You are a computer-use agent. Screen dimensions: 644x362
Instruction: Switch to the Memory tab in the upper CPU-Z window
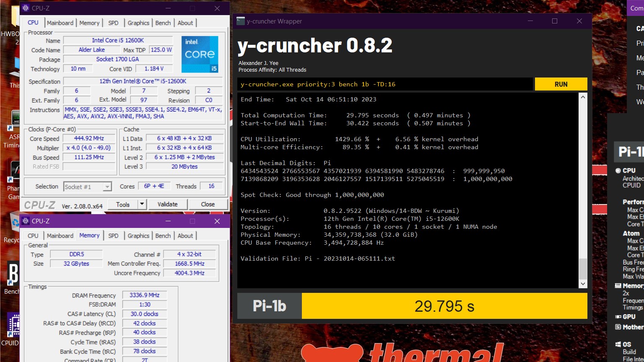pyautogui.click(x=89, y=23)
